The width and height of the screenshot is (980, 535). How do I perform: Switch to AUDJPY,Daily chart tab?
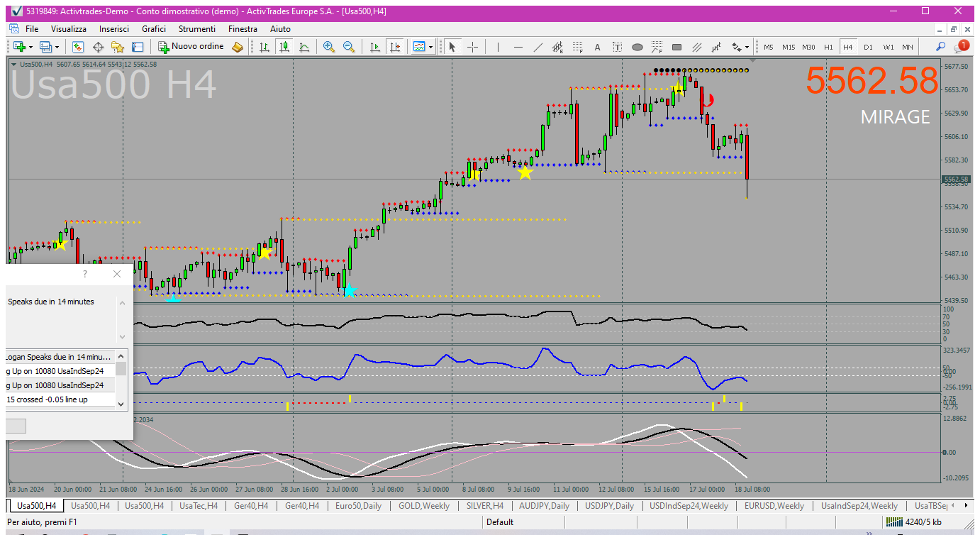coord(544,506)
